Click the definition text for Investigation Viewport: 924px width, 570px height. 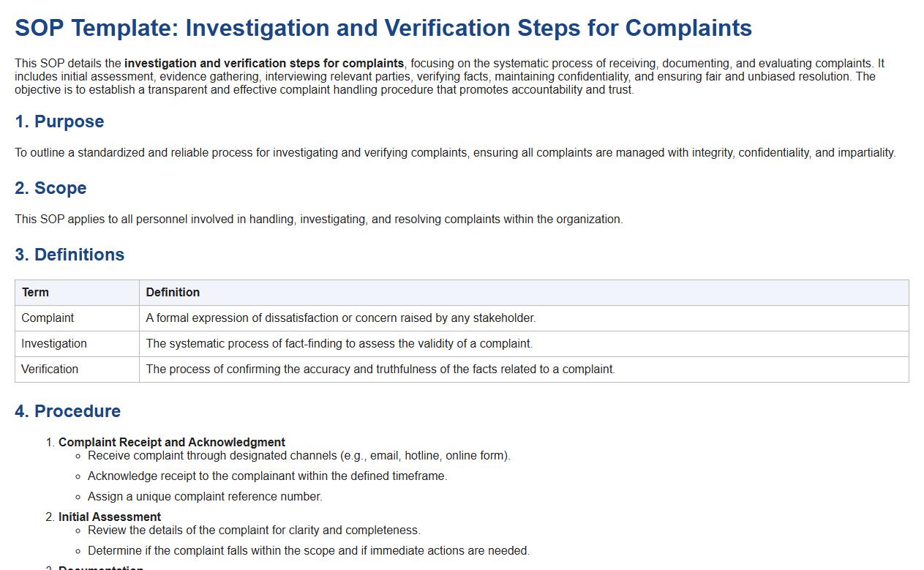tap(339, 344)
